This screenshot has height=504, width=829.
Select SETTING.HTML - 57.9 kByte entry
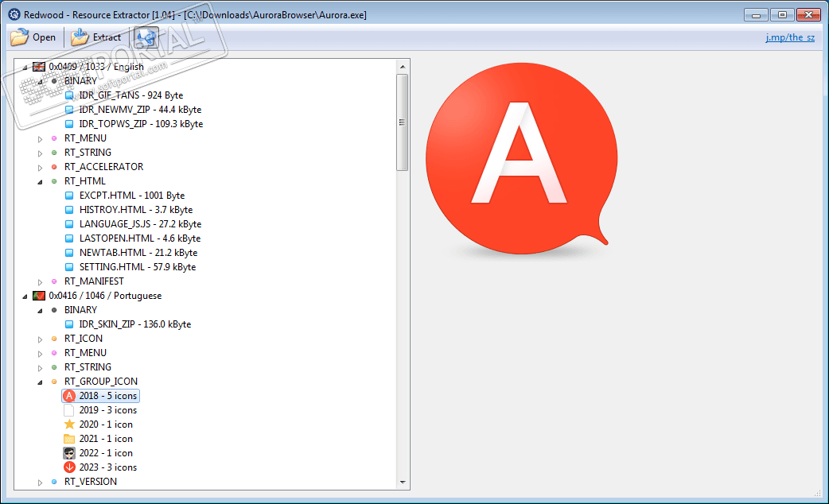click(138, 267)
